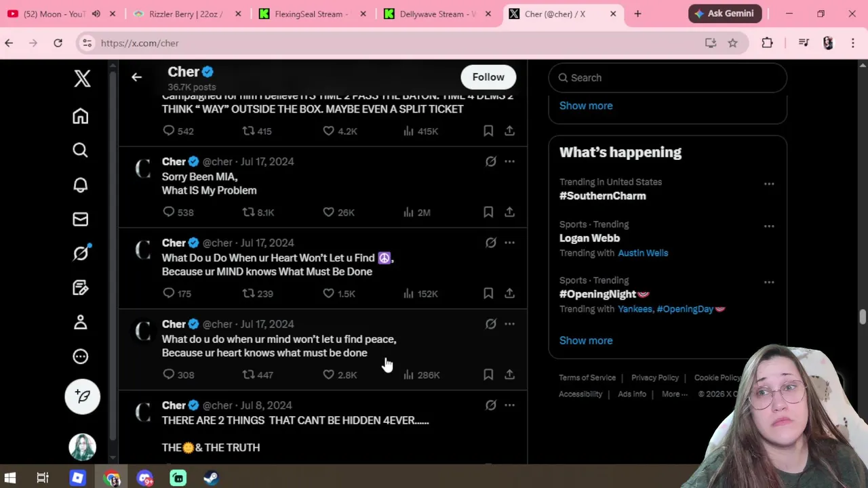
Task: Click the page vertical scrollbar thumb
Action: pyautogui.click(x=863, y=318)
